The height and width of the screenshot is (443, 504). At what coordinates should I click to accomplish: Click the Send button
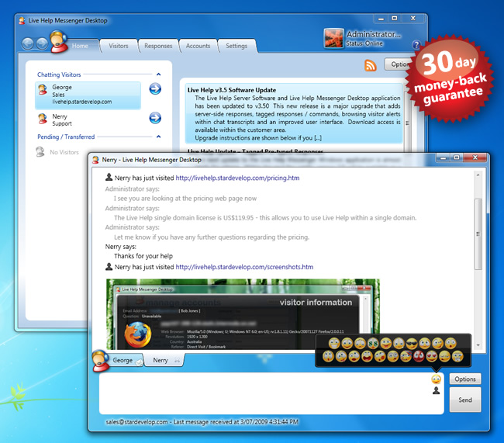[465, 400]
